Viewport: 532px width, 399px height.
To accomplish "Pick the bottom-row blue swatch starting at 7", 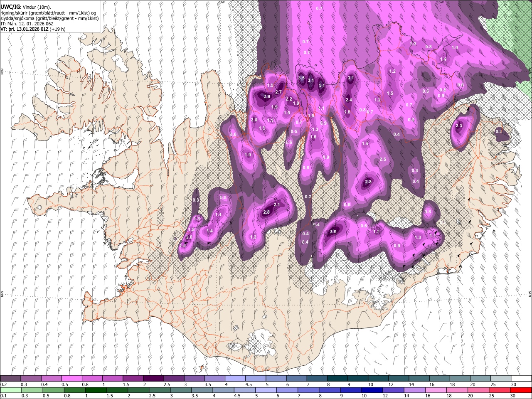I will [308, 390].
